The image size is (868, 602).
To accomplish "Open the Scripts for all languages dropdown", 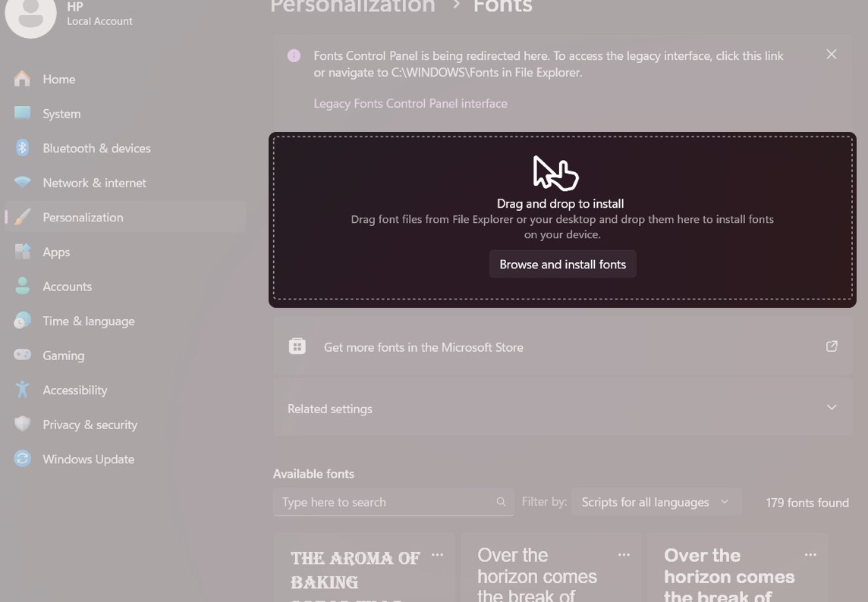I will tap(656, 501).
